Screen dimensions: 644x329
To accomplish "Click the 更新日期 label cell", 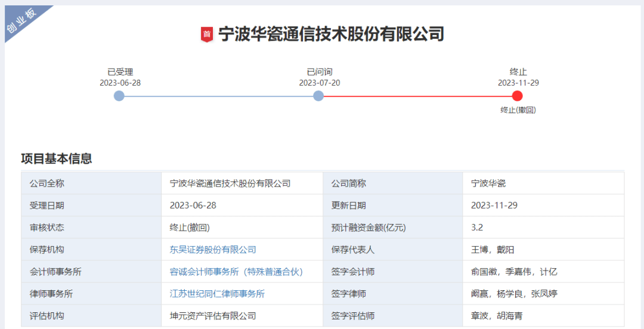I will [x=392, y=206].
